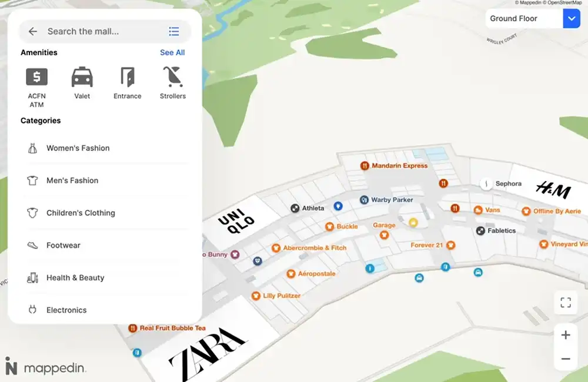Click the Ground Floor selector field
The image size is (588, 382).
(523, 19)
